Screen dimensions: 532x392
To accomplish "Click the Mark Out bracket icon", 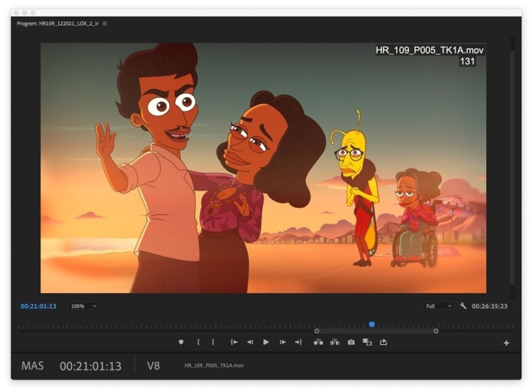I will (213, 342).
